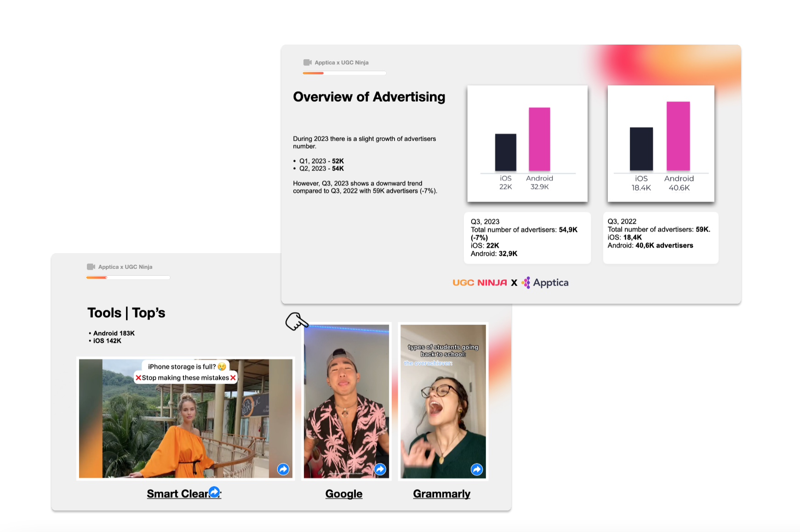Click the 'iPhone storage is full?' caption
800x532 pixels.
click(x=186, y=367)
